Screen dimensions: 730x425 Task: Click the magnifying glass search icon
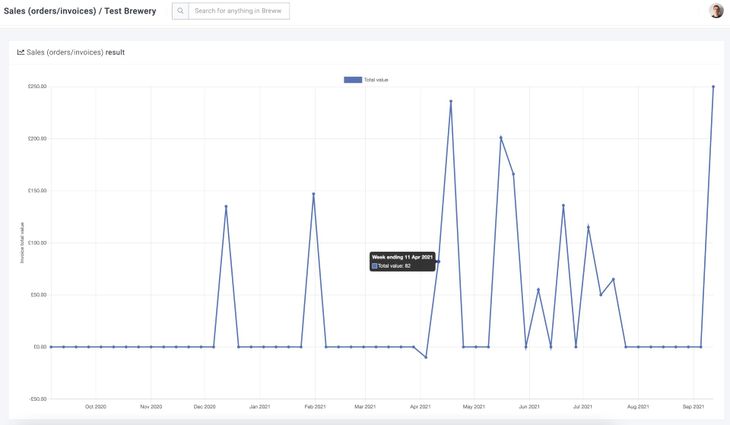pyautogui.click(x=180, y=11)
